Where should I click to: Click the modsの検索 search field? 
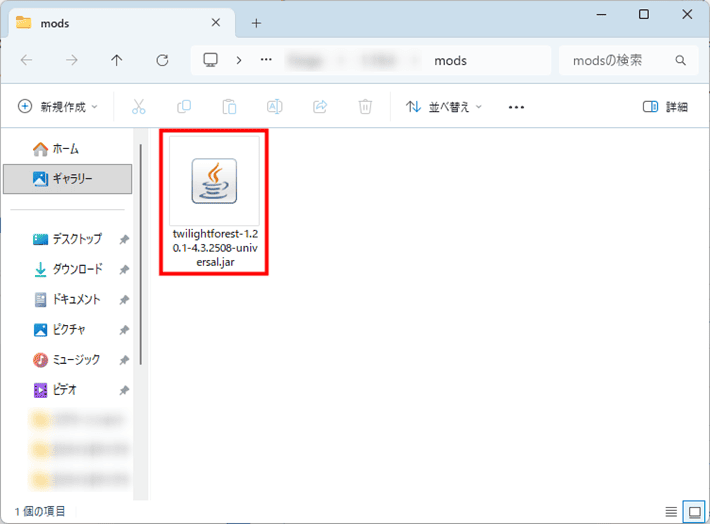click(628, 60)
